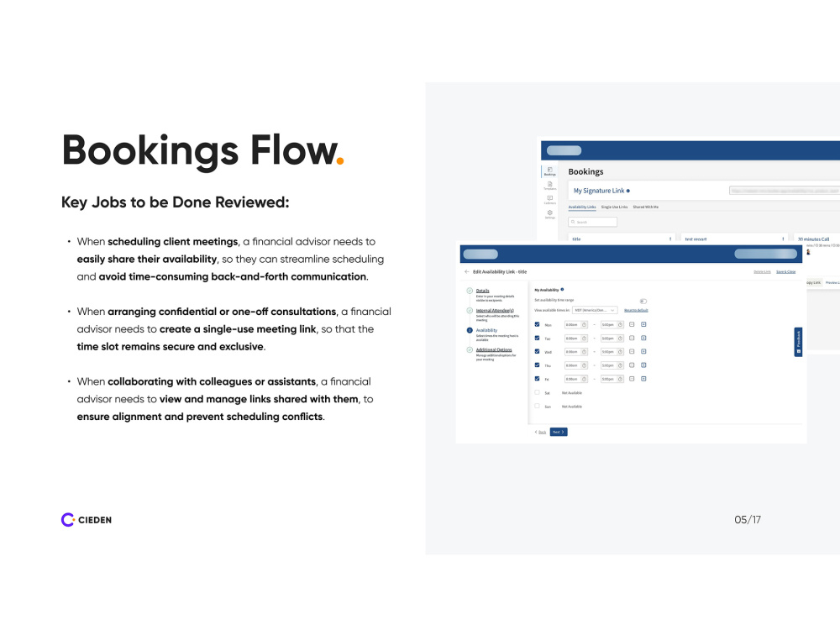Viewport: 840px width, 630px height.
Task: Click the 'Bookings Flow' heading
Action: tap(202, 150)
